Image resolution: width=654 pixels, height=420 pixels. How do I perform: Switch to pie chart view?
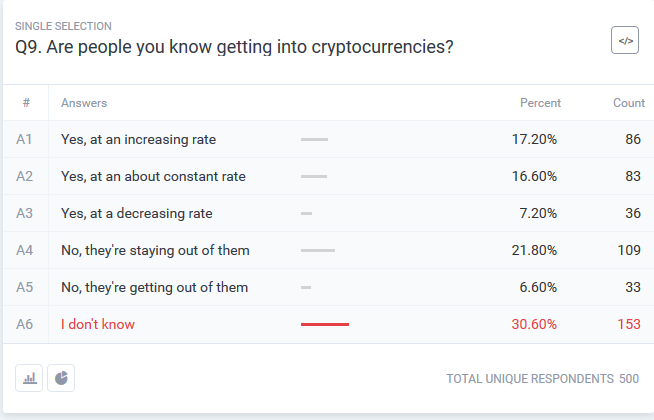(61, 378)
